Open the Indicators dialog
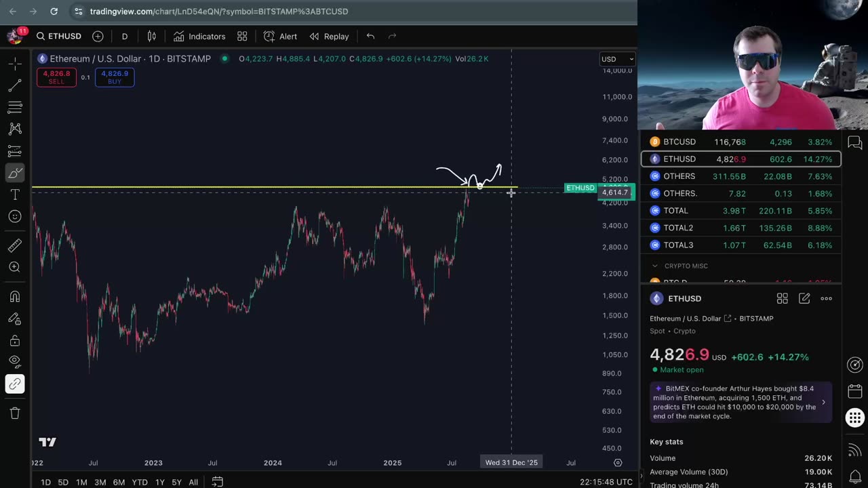Image resolution: width=868 pixels, height=488 pixels. [x=199, y=37]
